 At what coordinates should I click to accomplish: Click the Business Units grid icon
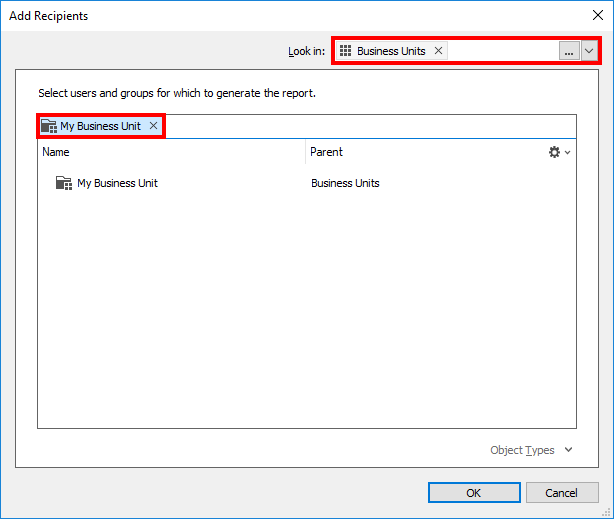[x=345, y=51]
